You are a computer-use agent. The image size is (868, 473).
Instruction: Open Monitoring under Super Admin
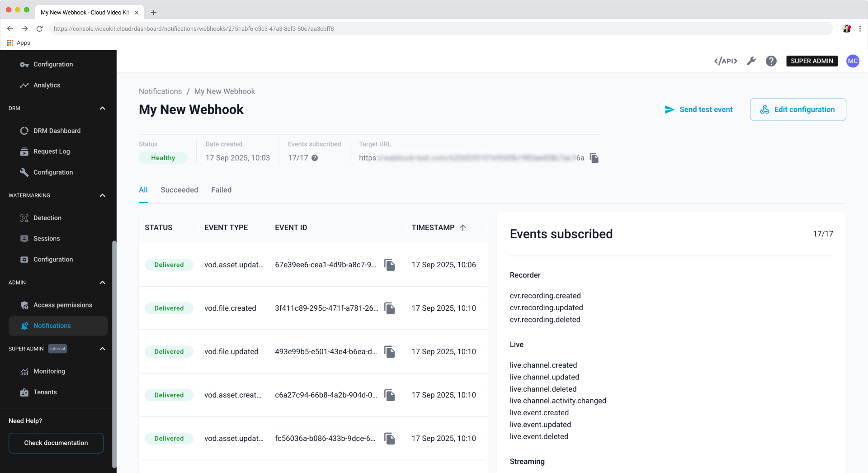pos(49,371)
